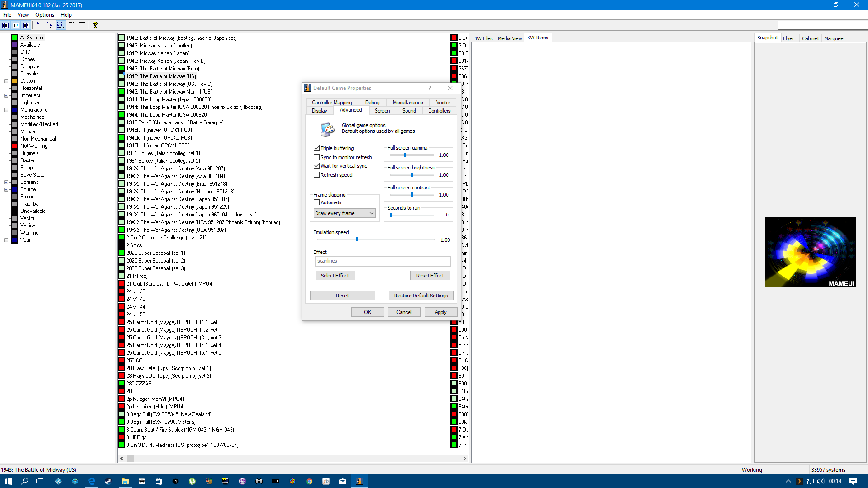
Task: Expand the Manufacturer tree node
Action: (x=6, y=110)
